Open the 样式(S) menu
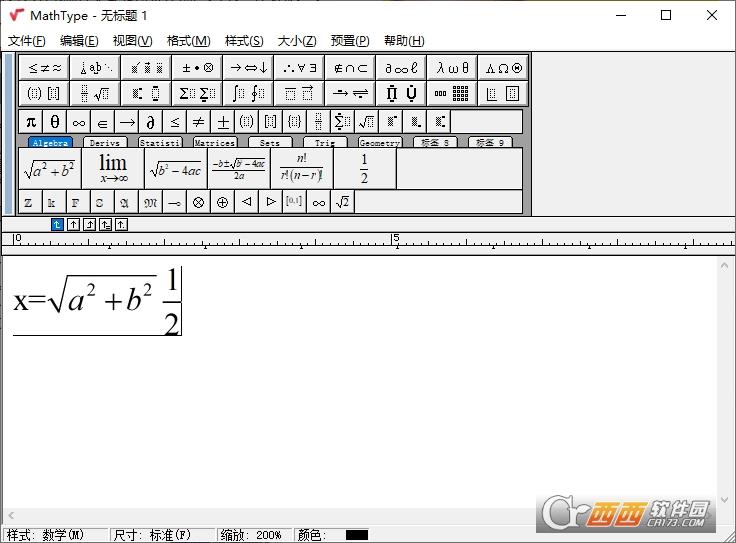The height and width of the screenshot is (543, 736). (x=244, y=41)
